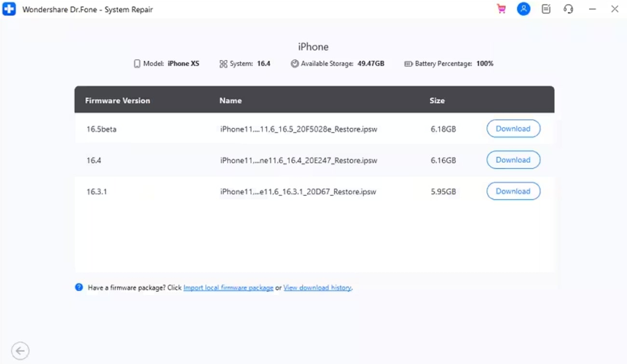Screen dimensions: 627x364
Task: Open the shopping cart icon
Action: click(x=502, y=9)
